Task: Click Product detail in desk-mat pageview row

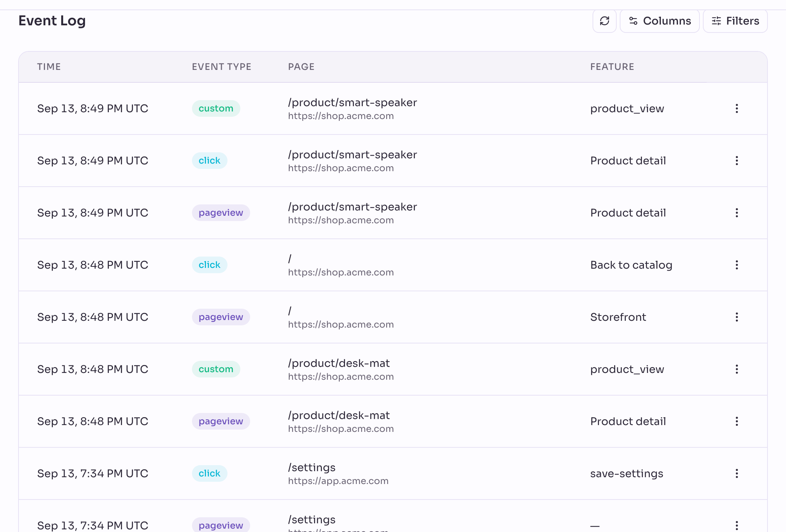Action: pyautogui.click(x=628, y=421)
